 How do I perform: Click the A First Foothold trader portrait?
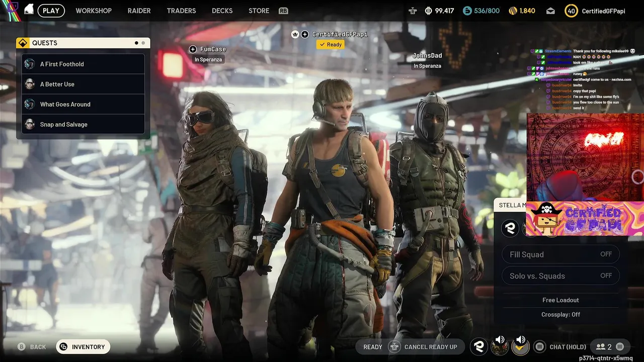(x=30, y=64)
